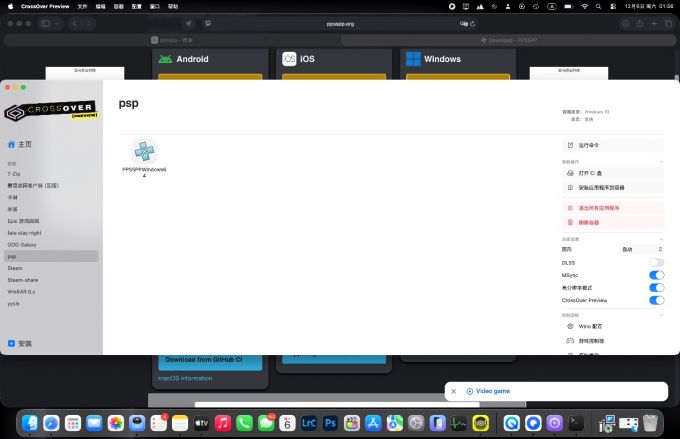This screenshot has width=680, height=439.
Task: Go back in Safari
Action: pos(75,23)
